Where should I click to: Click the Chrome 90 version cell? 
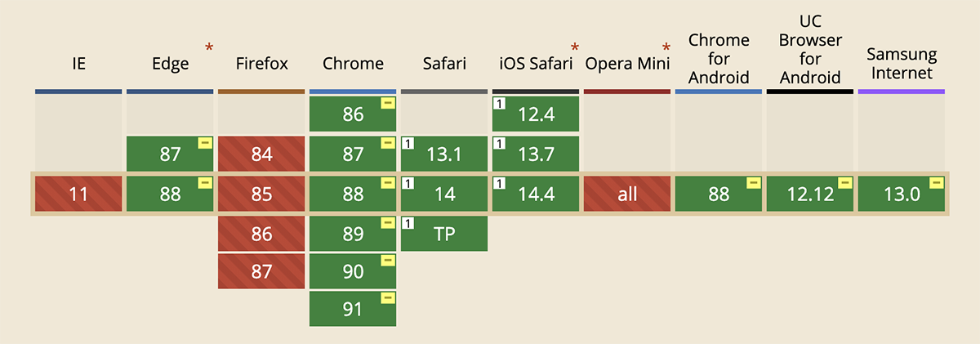[353, 271]
